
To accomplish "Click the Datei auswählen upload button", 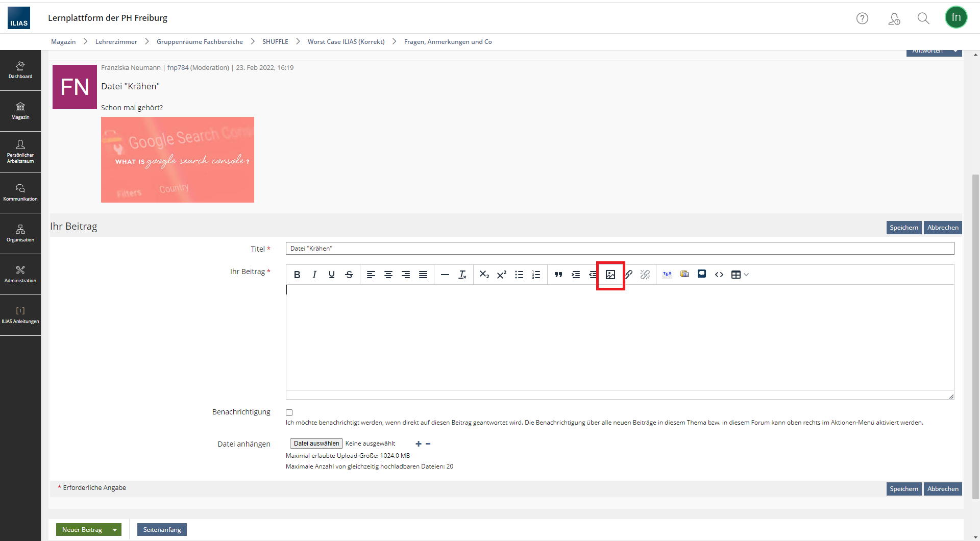I will (x=315, y=443).
